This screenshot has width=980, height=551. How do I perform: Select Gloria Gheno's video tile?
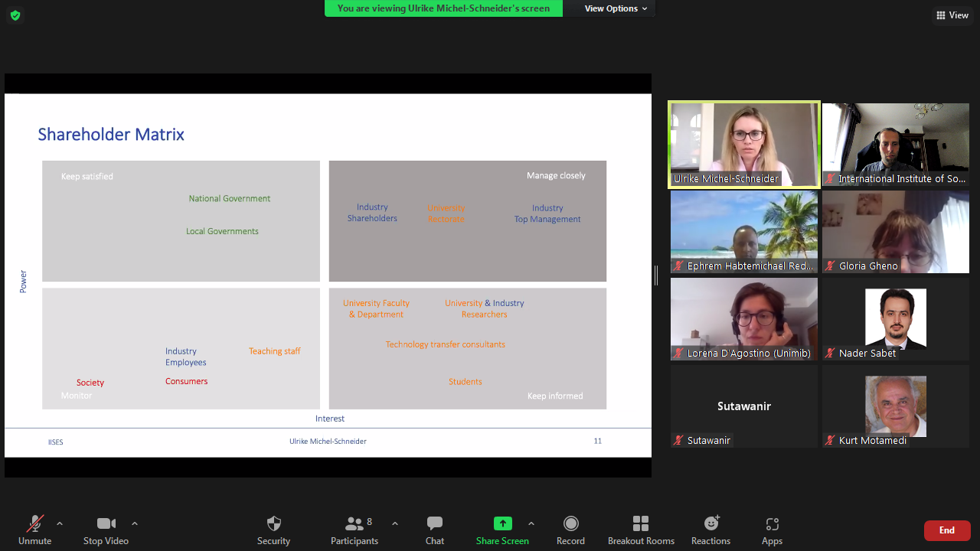[x=896, y=232]
